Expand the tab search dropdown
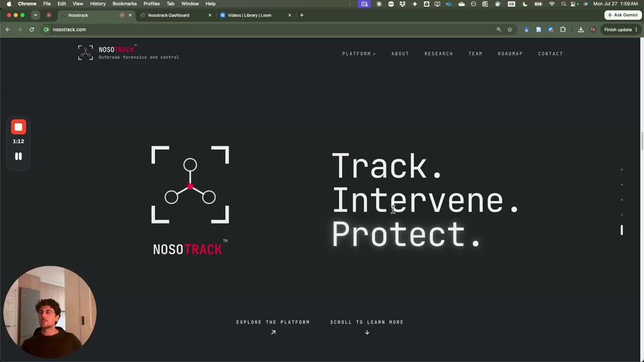 (x=35, y=15)
